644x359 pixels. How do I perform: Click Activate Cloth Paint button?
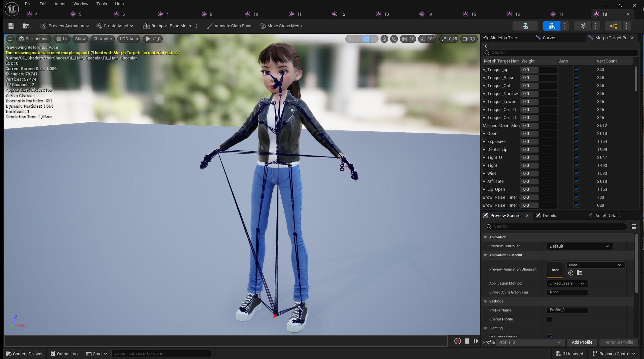[229, 26]
